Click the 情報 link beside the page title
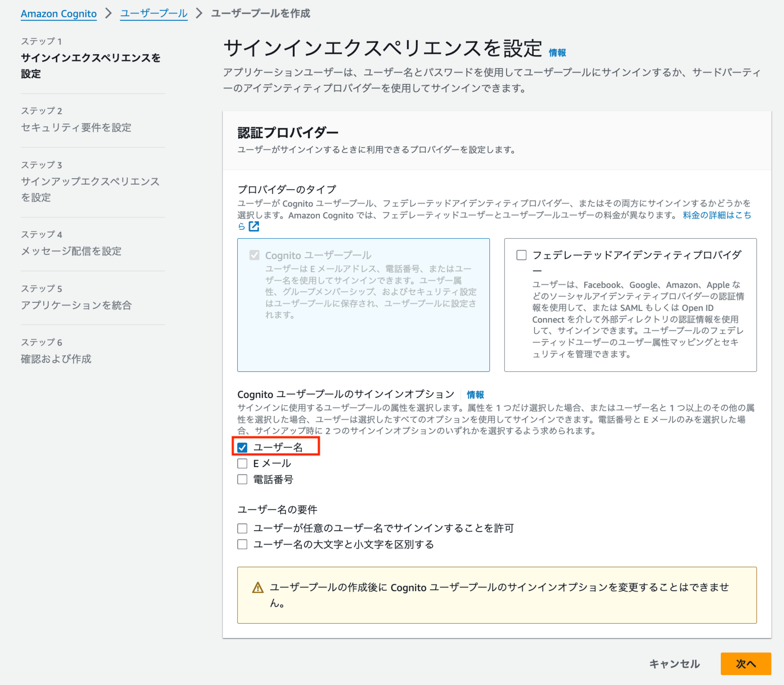 557,53
